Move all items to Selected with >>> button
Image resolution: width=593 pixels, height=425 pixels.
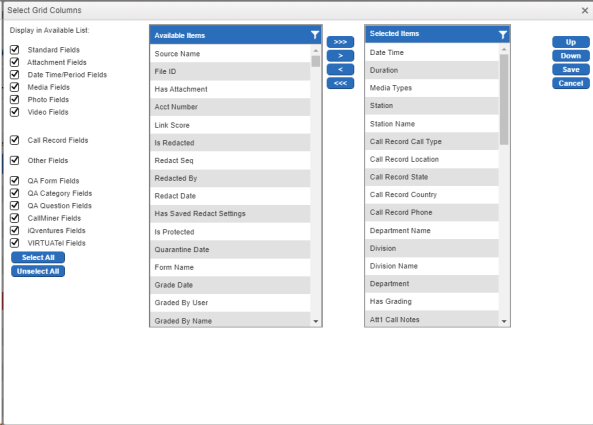pyautogui.click(x=340, y=42)
